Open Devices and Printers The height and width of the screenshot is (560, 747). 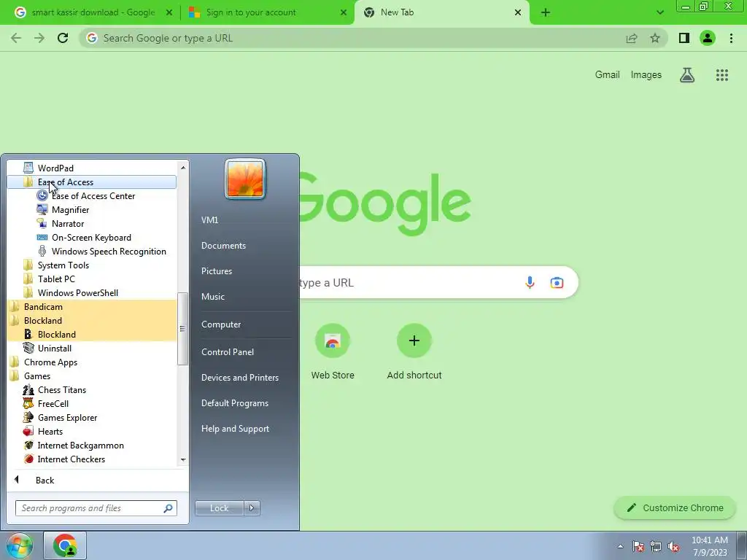(239, 377)
